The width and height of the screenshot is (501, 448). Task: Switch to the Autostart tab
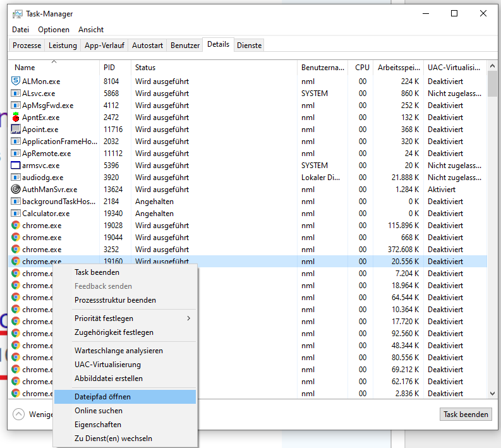147,45
